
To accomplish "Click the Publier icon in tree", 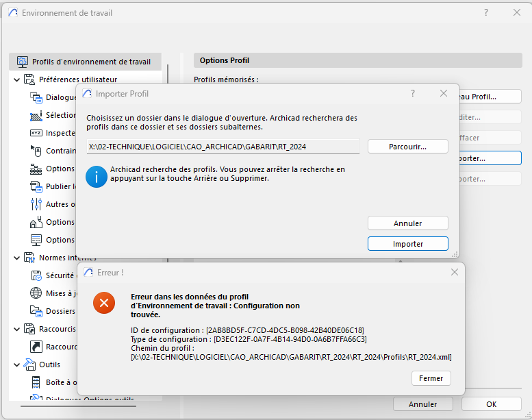I will [36, 186].
